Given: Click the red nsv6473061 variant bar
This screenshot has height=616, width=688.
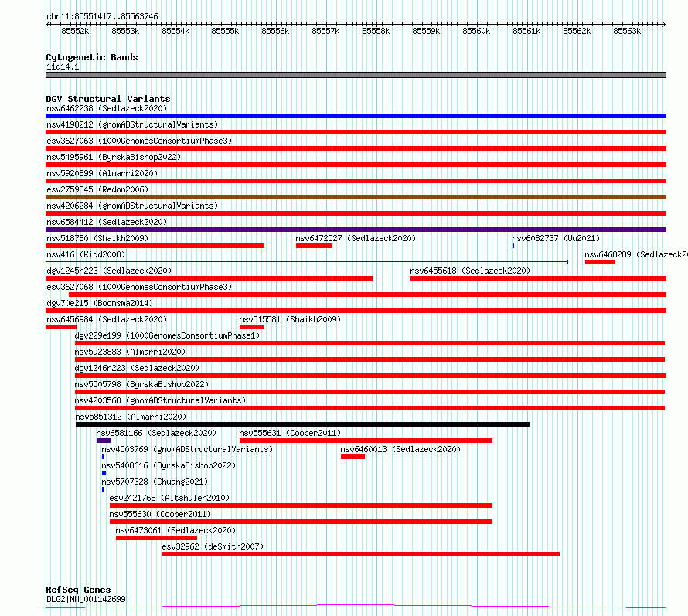Looking at the screenshot, I should 157,539.
